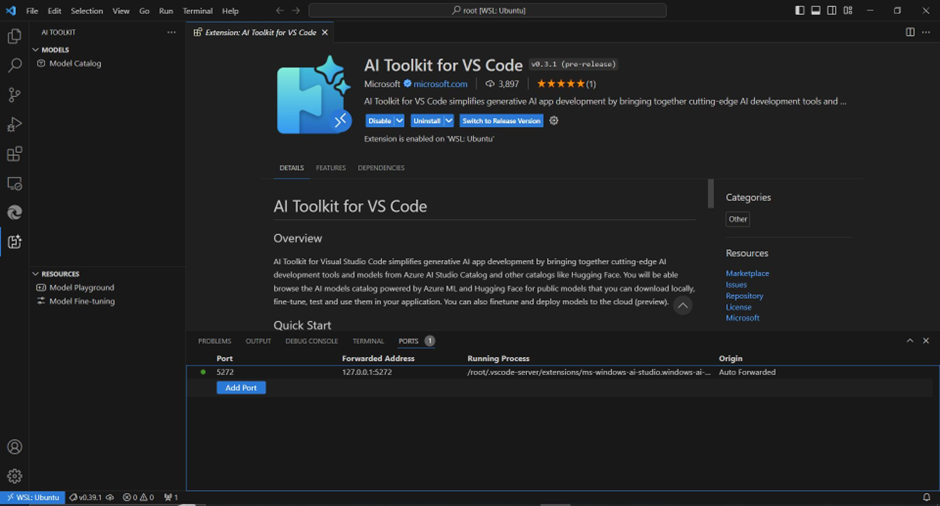940x506 pixels.
Task: Click the scroll-to-top round chevron button
Action: coord(682,306)
